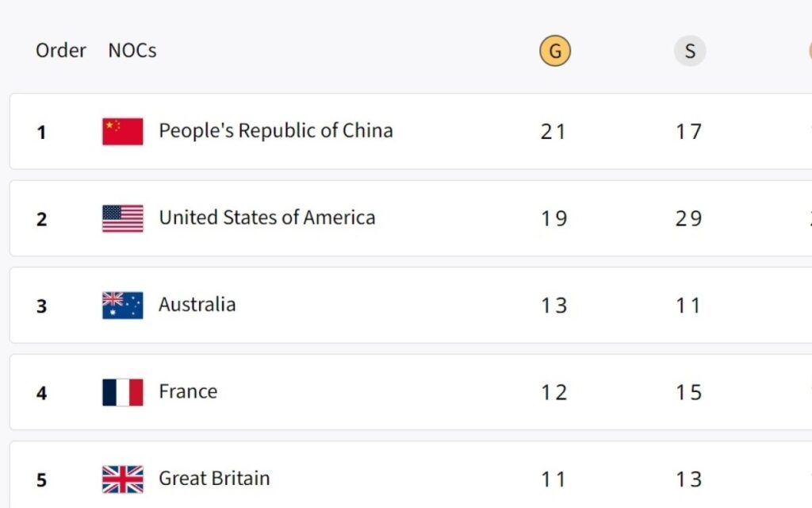Click Great Britain's rank number 5
Viewport: 812px width, 508px height.
pyautogui.click(x=42, y=480)
